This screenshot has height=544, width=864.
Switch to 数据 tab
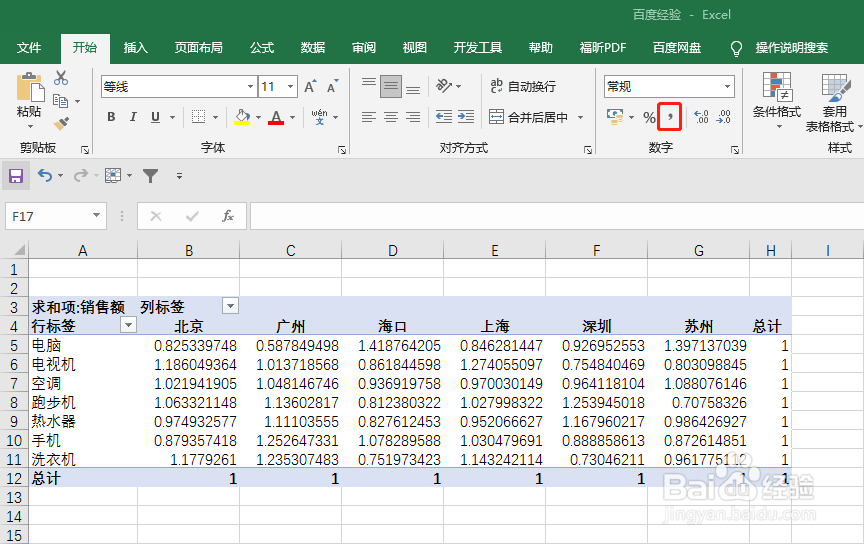pyautogui.click(x=312, y=48)
